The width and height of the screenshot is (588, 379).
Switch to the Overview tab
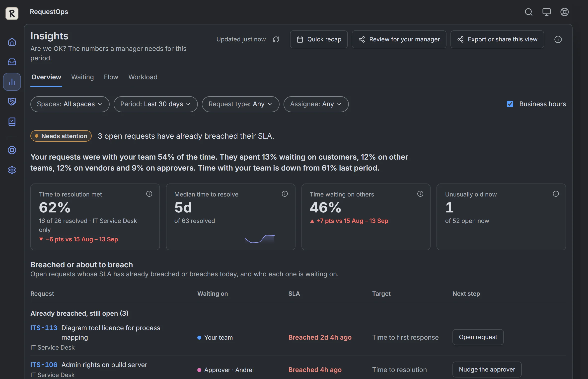click(46, 77)
